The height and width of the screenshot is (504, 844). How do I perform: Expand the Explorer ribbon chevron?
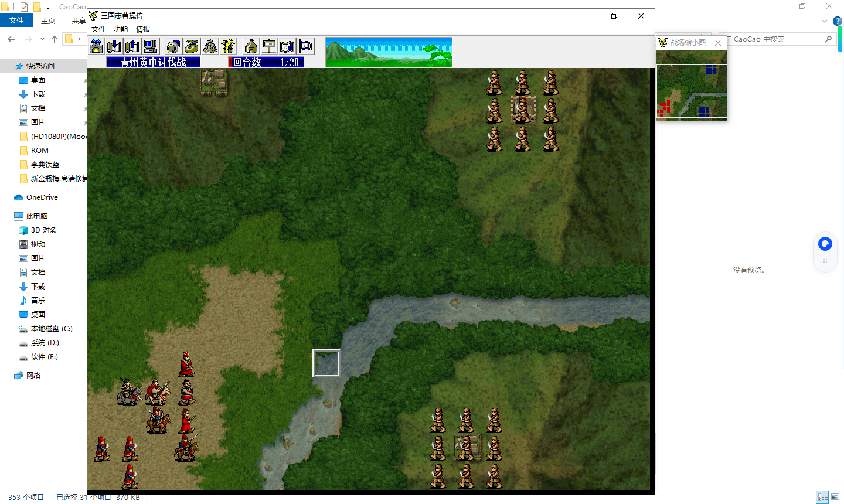click(825, 21)
